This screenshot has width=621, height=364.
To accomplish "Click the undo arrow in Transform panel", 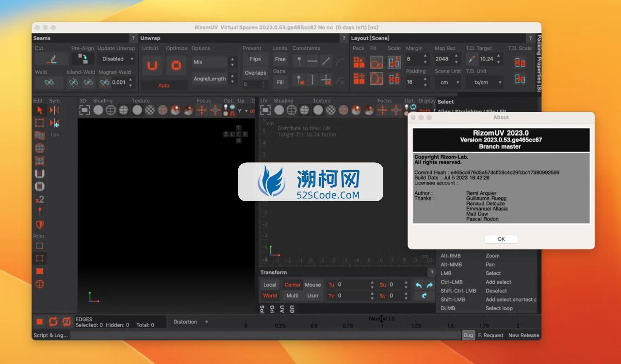I will point(419,285).
